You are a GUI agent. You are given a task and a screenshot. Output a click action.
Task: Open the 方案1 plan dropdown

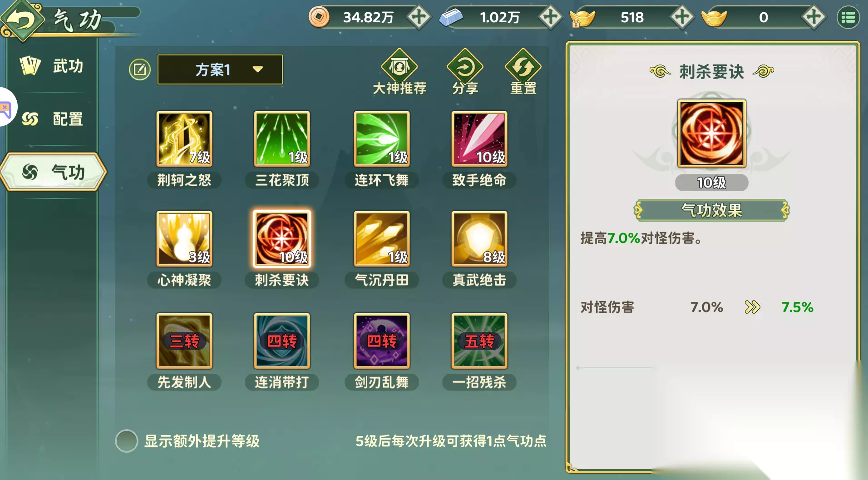click(220, 69)
